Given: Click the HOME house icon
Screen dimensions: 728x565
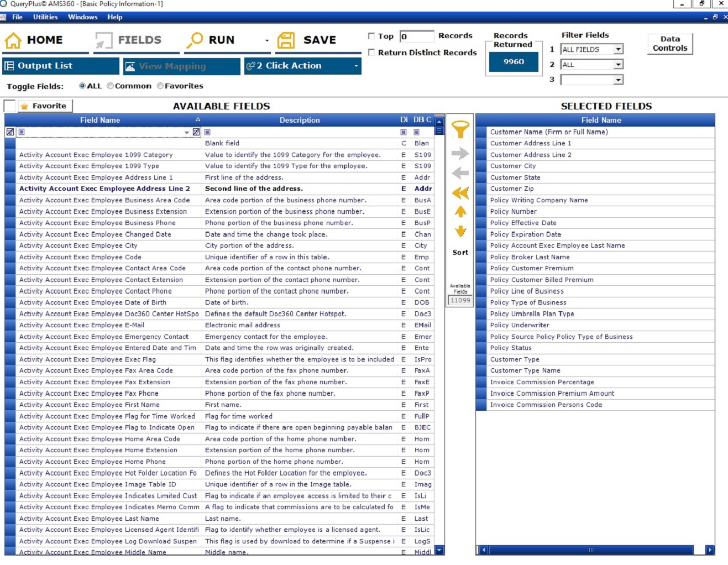Looking at the screenshot, I should [13, 40].
